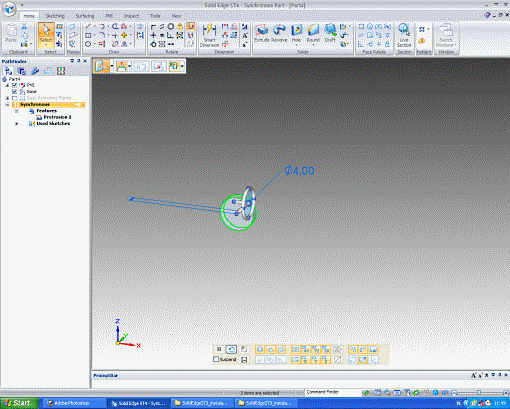
Task: Select the Part4 root node
Action: click(x=14, y=79)
